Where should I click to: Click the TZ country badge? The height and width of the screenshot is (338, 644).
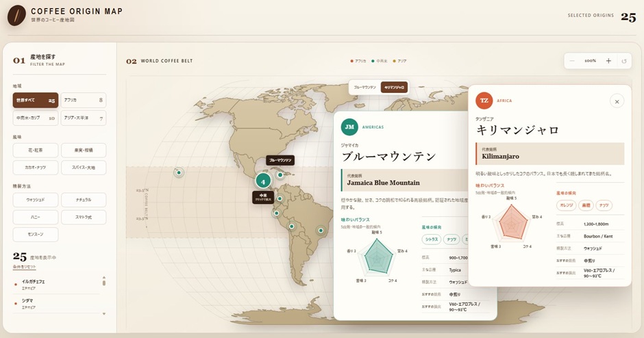point(484,101)
